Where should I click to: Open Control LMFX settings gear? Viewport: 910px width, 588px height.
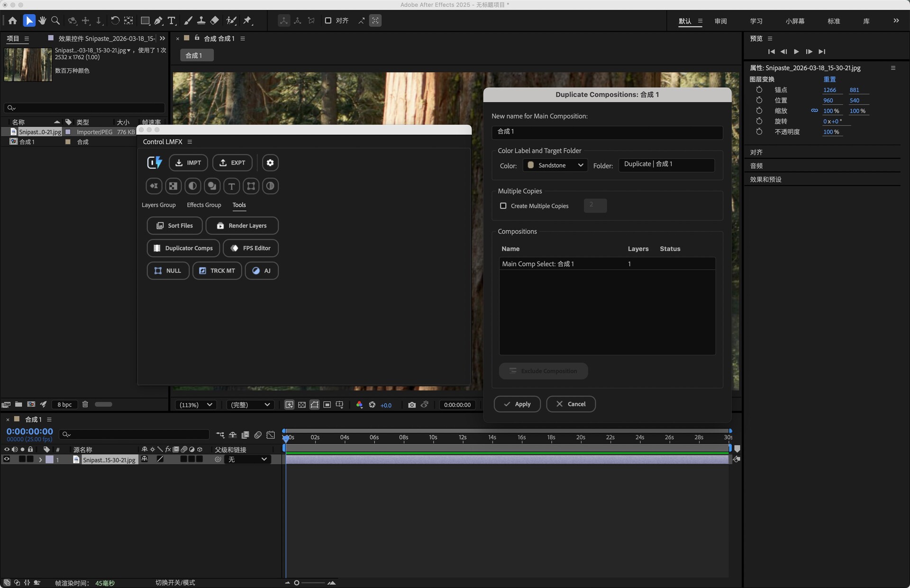pyautogui.click(x=270, y=163)
